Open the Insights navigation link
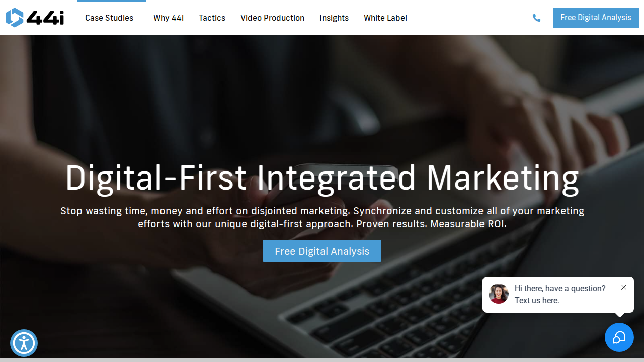This screenshot has width=644, height=362. tap(334, 18)
